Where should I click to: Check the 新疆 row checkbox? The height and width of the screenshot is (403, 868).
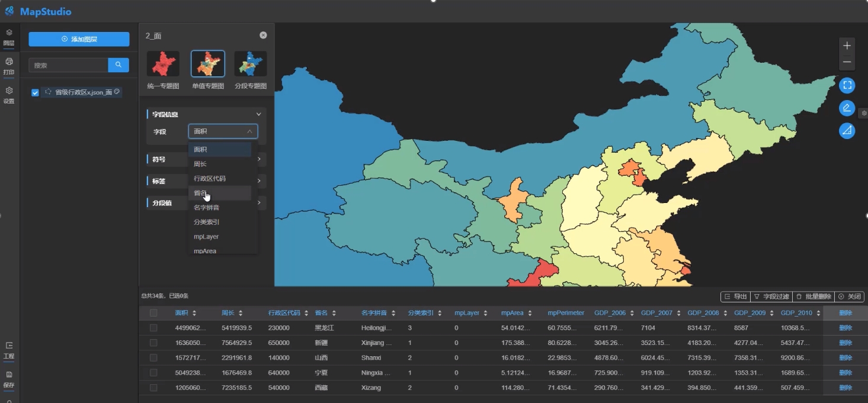pos(153,343)
